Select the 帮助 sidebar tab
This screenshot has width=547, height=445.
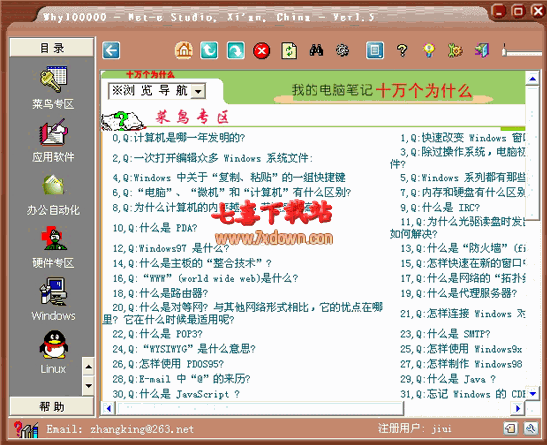coord(52,407)
